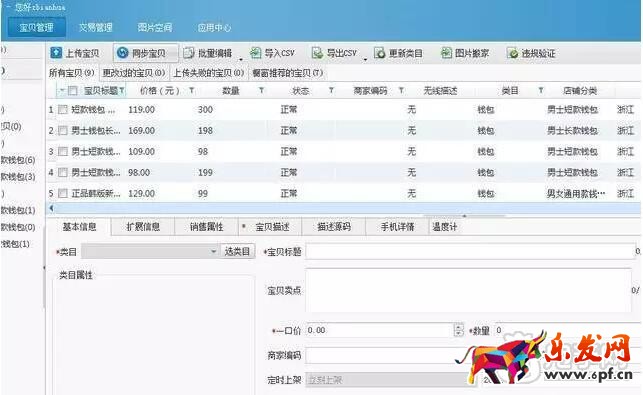
Task: Toggle the select-all checkbox in table header
Action: [x=73, y=91]
